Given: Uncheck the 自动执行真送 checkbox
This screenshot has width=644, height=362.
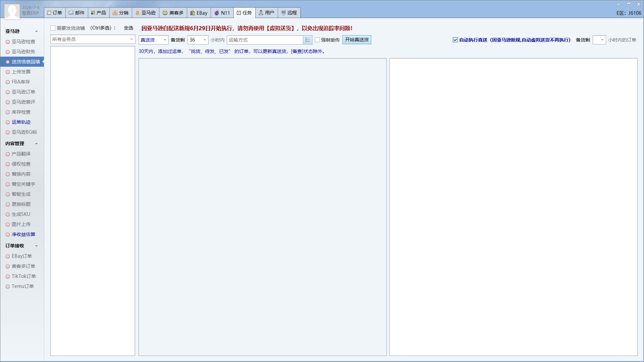Looking at the screenshot, I should click(x=455, y=40).
